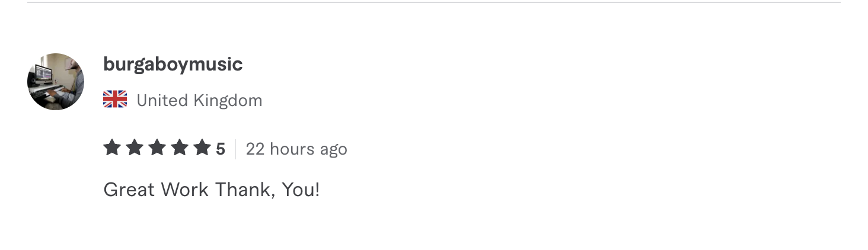868x250 pixels.
Task: Click the United Kingdom country label
Action: [x=199, y=100]
